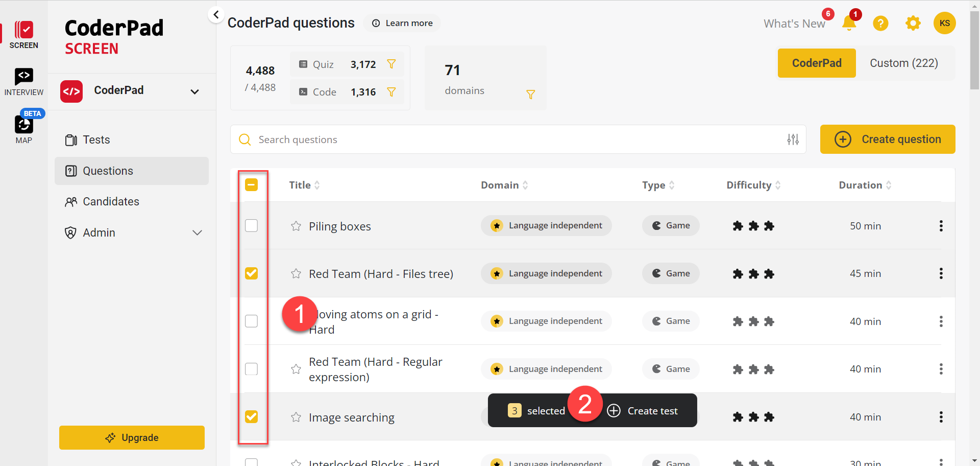Star the Piling boxes question
This screenshot has height=466, width=980.
[x=296, y=226]
